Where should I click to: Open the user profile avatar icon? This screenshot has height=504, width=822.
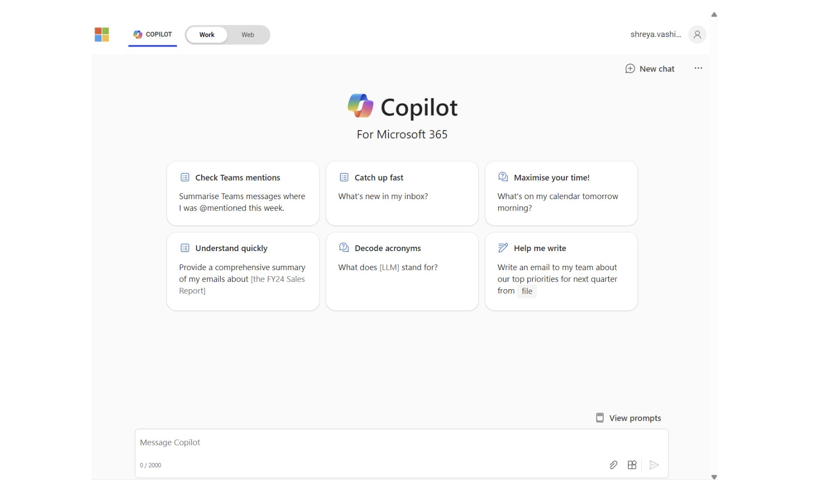click(x=697, y=34)
